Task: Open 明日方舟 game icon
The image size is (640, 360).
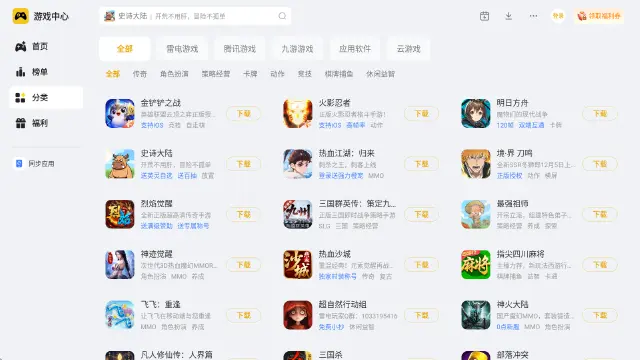Action: 476,113
